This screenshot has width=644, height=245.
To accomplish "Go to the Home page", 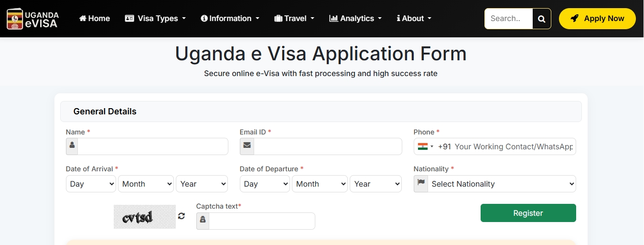I will click(x=95, y=19).
